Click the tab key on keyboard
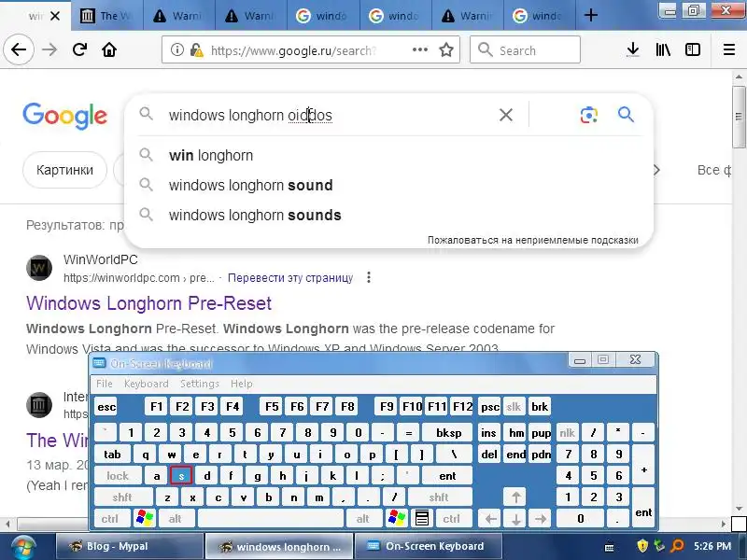747x560 pixels. pos(112,454)
